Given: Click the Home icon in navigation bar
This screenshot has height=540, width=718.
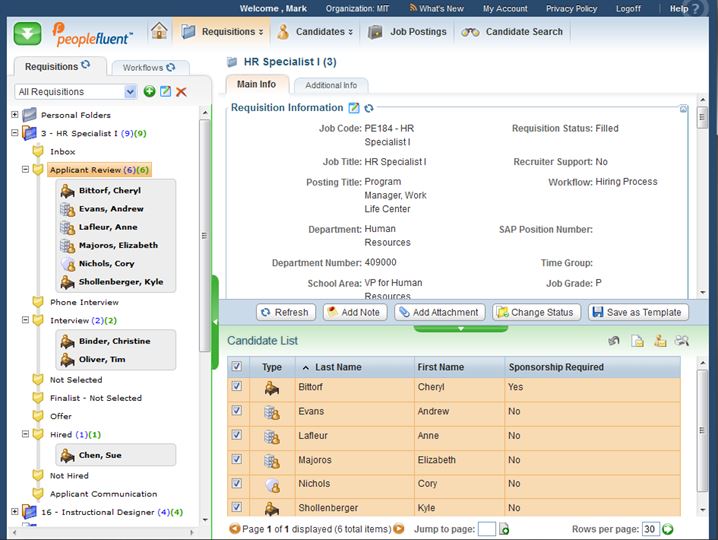Looking at the screenshot, I should [x=159, y=31].
